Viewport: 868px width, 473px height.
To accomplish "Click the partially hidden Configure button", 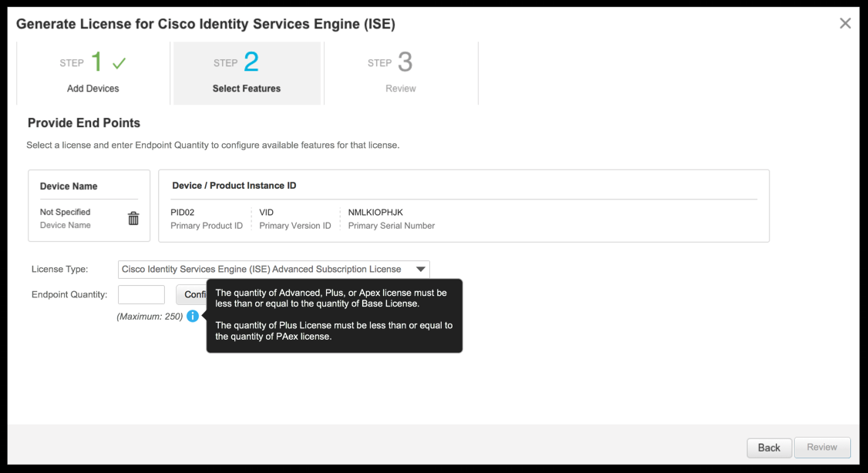I will [x=191, y=294].
